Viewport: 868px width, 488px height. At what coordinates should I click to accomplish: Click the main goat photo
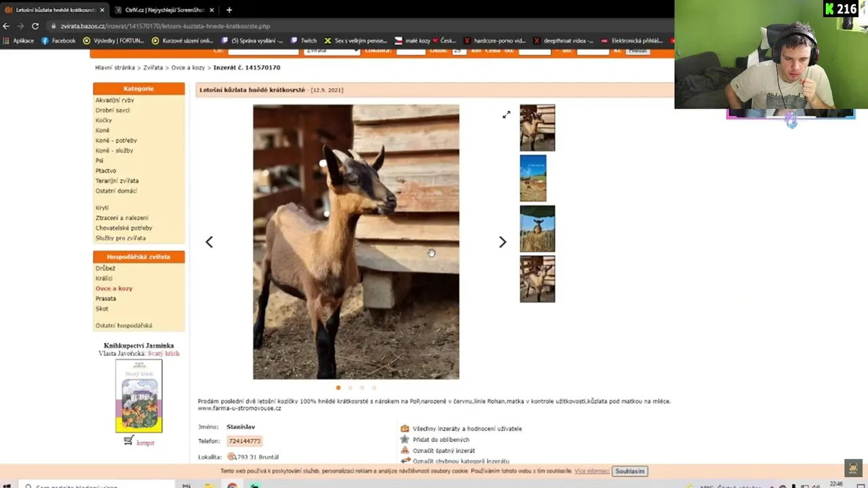[x=356, y=242]
